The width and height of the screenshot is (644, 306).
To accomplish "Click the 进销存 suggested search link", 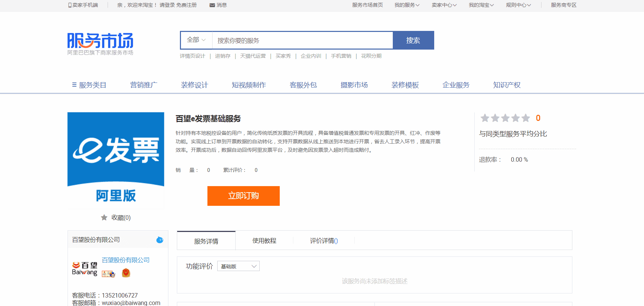I will pos(223,56).
